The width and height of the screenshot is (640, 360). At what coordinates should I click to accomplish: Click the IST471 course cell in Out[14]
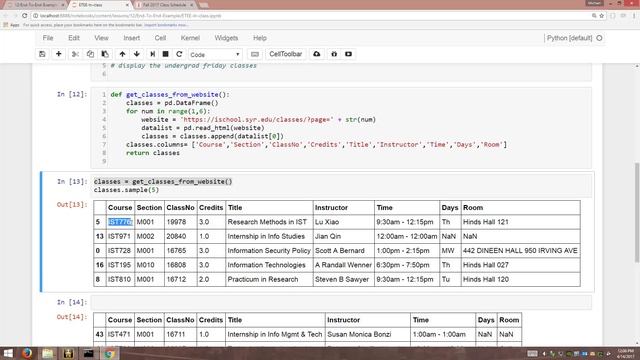click(x=120, y=334)
